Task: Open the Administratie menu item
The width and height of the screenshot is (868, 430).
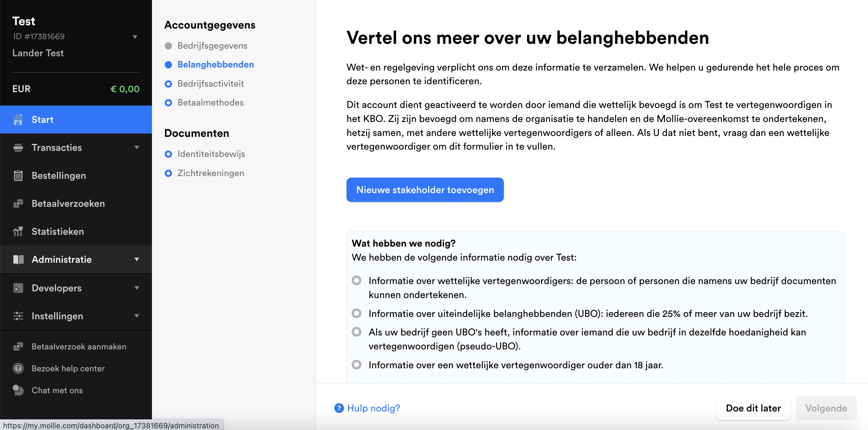Action: pyautogui.click(x=76, y=259)
